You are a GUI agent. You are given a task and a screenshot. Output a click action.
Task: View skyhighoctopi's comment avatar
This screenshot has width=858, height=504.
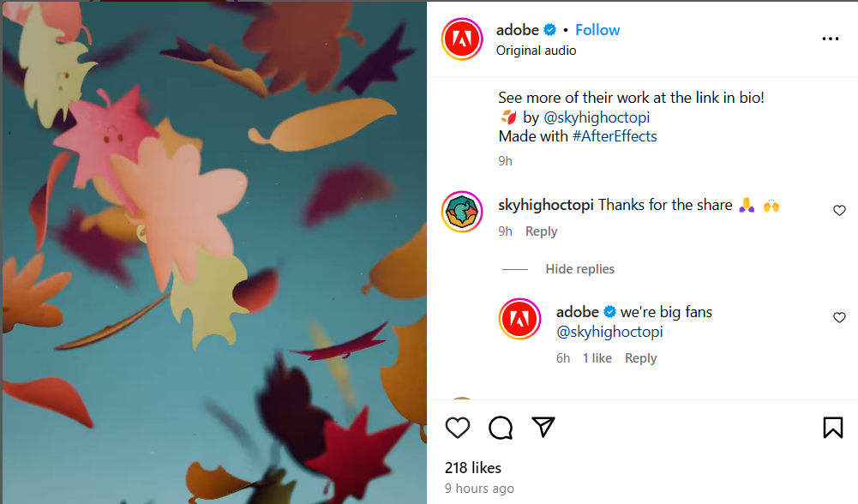462,212
